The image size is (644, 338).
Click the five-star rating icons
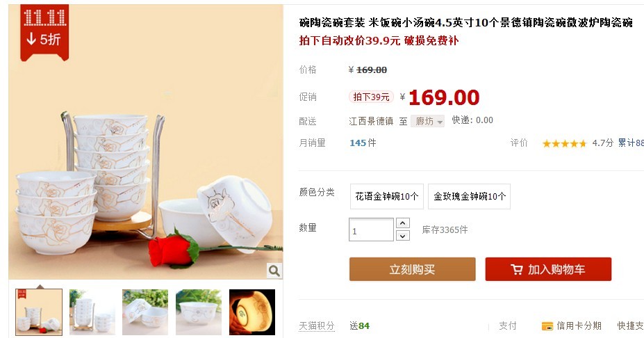pyautogui.click(x=565, y=143)
